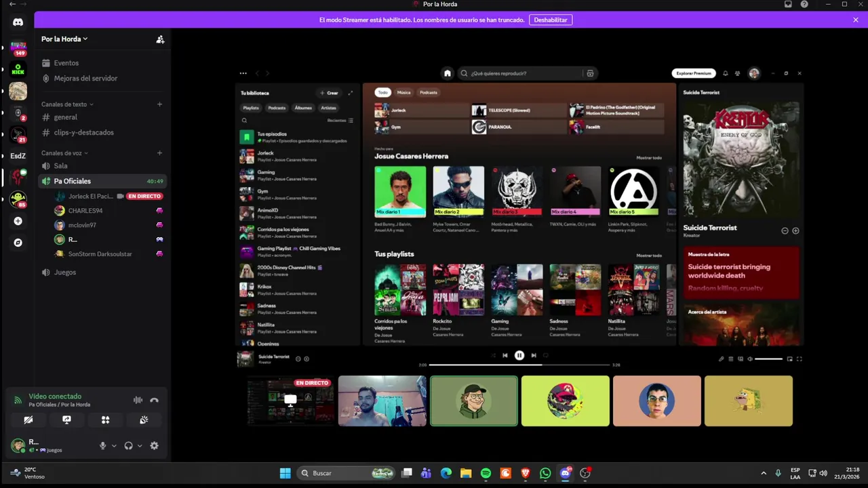Click Crear button in Spotify library

point(329,93)
